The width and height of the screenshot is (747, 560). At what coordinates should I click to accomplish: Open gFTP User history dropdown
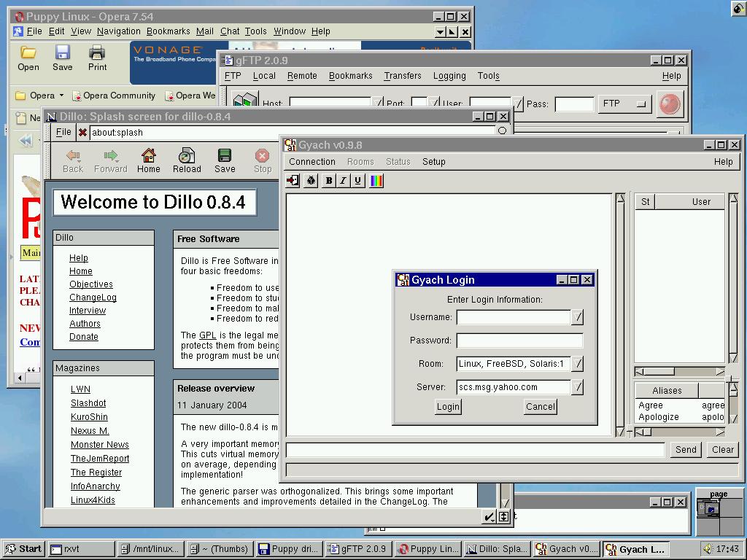click(x=518, y=104)
